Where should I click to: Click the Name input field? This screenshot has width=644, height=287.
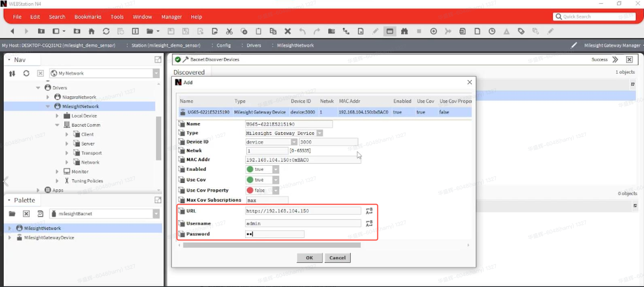(x=289, y=124)
